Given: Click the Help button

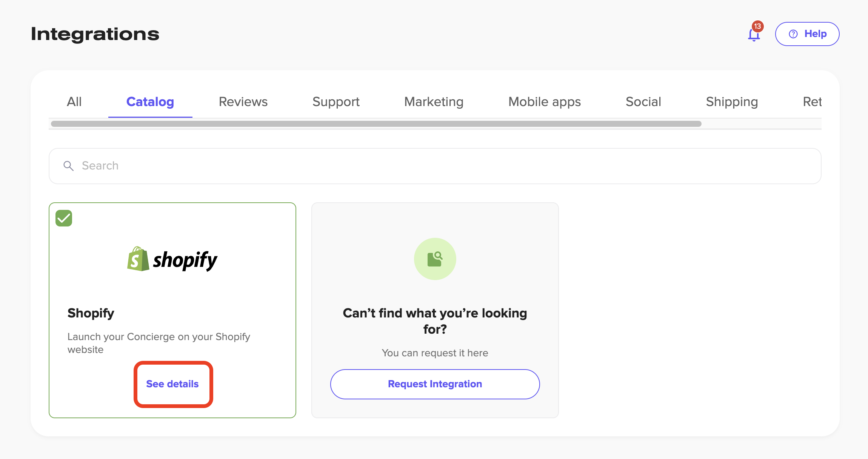Looking at the screenshot, I should (x=807, y=34).
